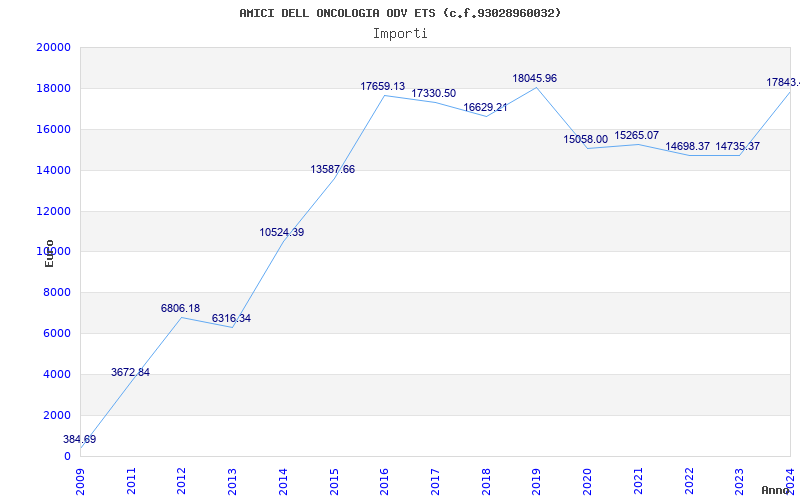Click the data label 14698.37
This screenshot has width=800, height=500.
coord(687,147)
